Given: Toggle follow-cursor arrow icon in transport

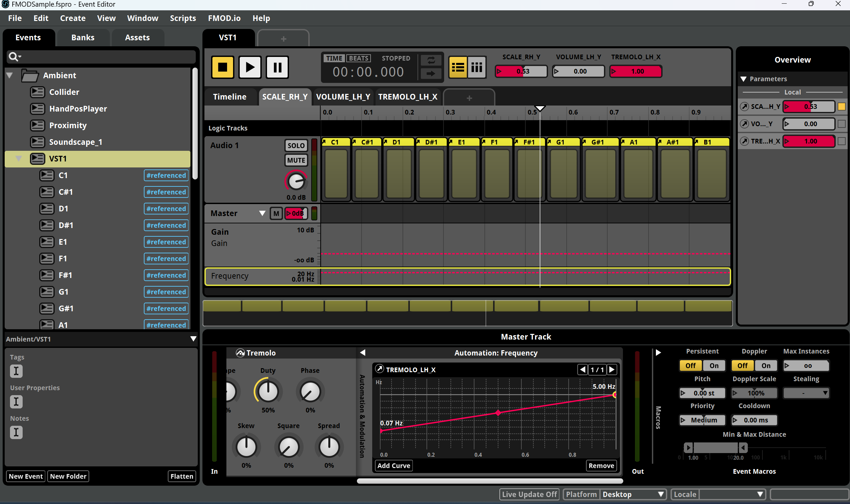Looking at the screenshot, I should (430, 73).
